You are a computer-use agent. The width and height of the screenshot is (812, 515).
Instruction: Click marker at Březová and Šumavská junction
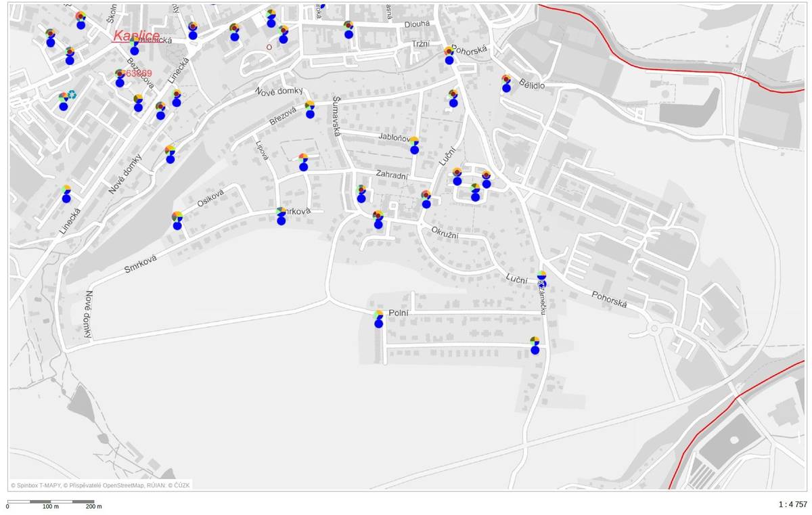310,110
